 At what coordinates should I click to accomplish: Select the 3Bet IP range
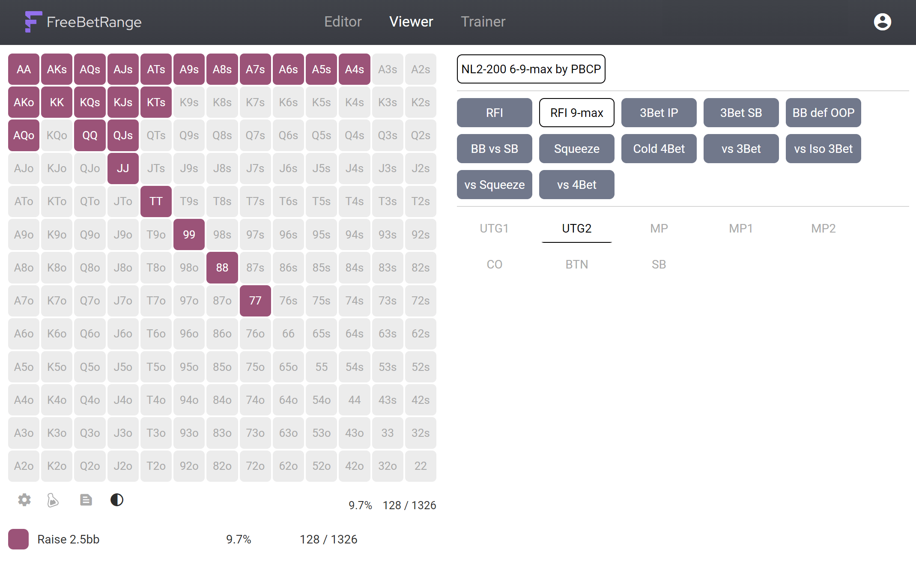[x=659, y=113]
